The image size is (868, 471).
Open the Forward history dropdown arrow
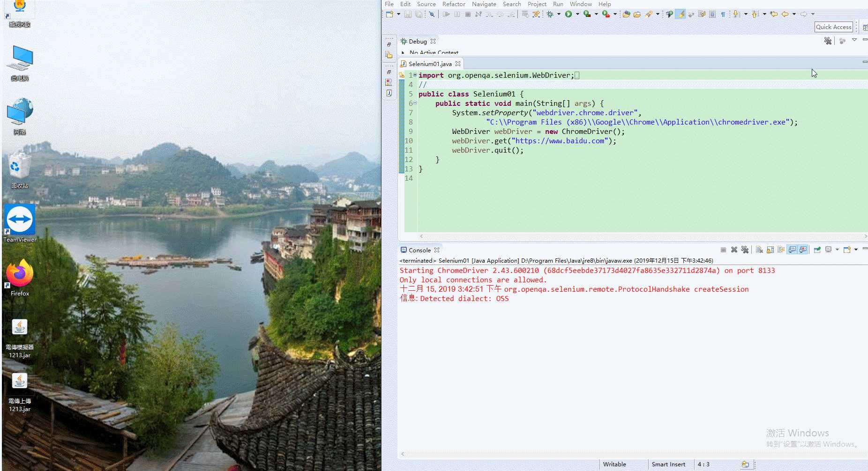[813, 14]
